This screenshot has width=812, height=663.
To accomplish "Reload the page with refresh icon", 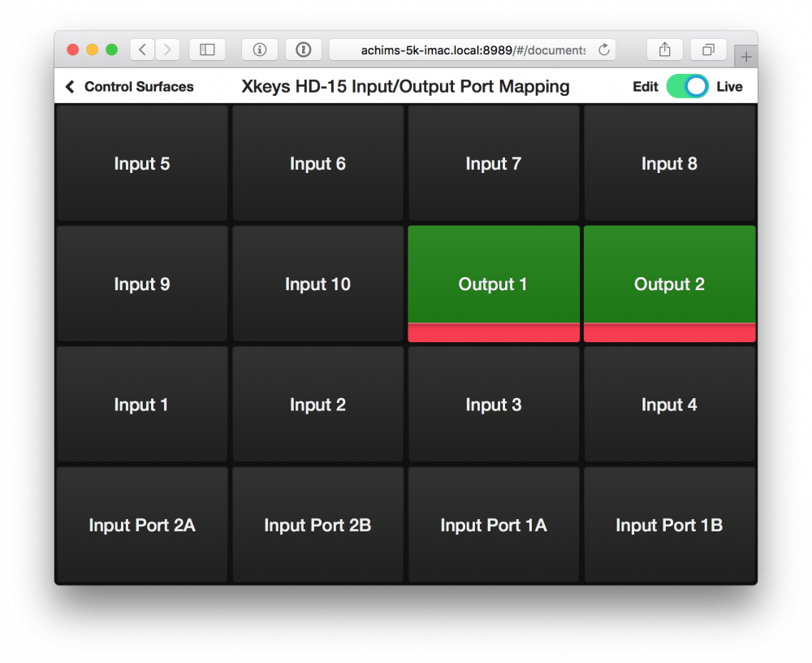I will [x=604, y=50].
